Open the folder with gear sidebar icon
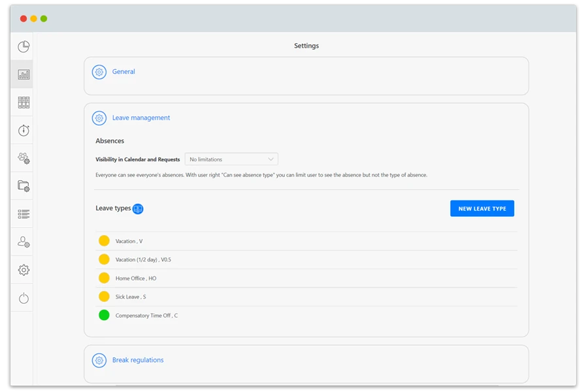This screenshot has height=392, width=588. point(24,186)
